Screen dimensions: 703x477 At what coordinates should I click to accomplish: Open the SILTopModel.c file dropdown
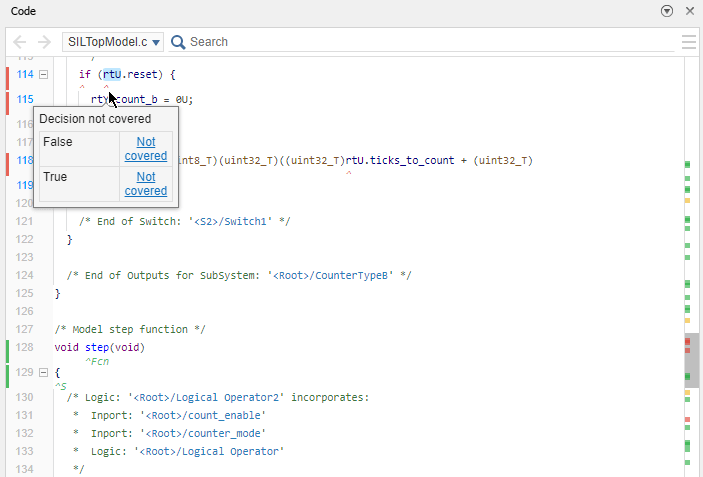click(112, 42)
